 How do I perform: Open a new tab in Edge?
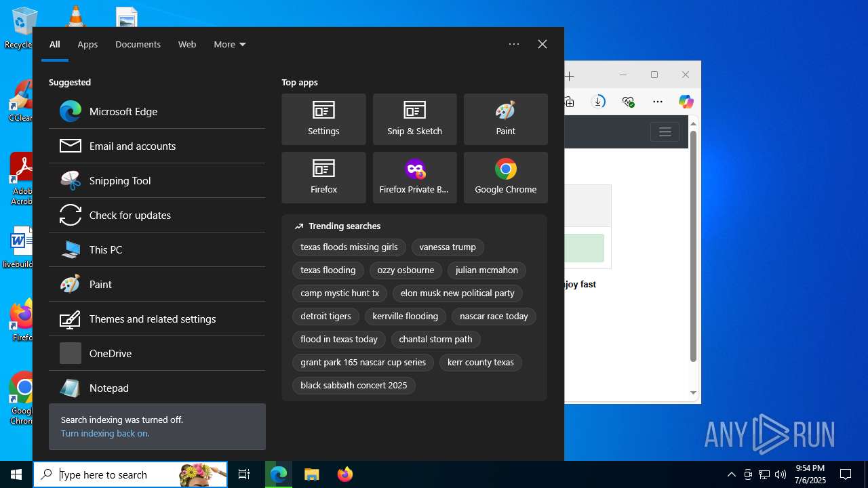570,76
